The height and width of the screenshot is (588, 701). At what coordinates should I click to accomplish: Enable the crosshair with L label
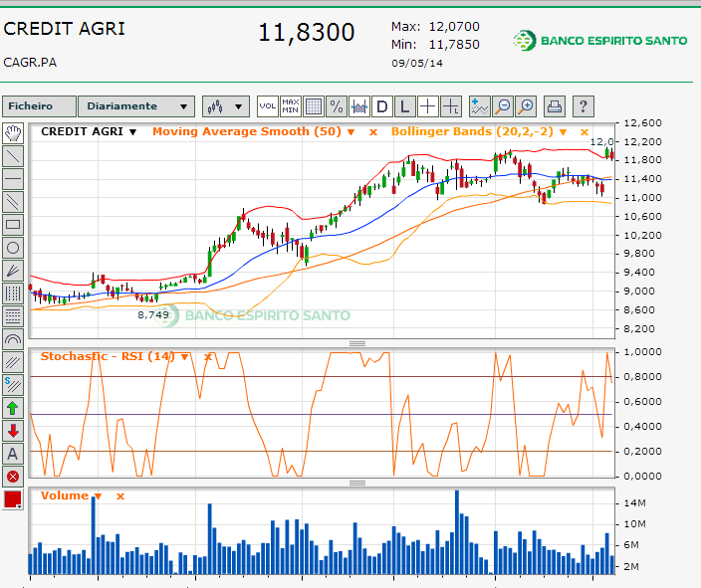(451, 106)
